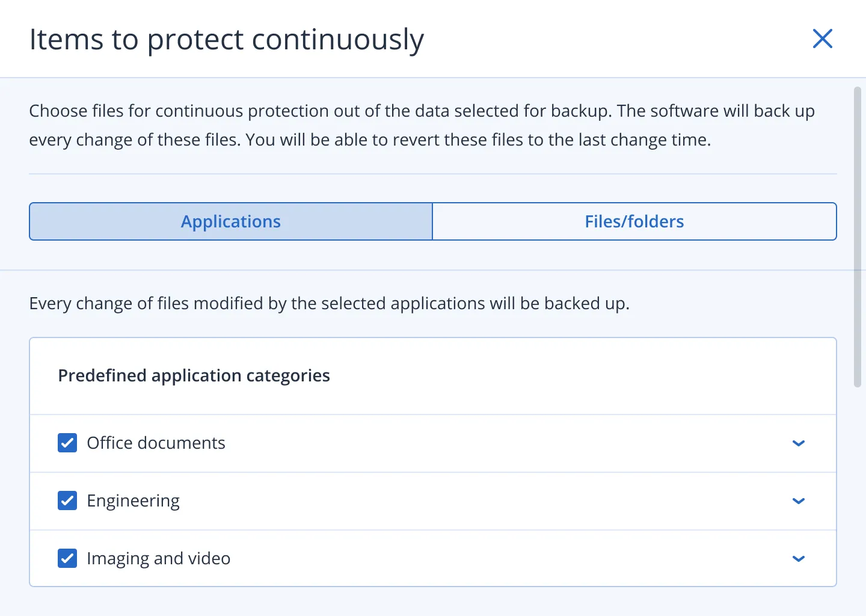Select the Office documents row label
This screenshot has height=616, width=866.
[156, 443]
